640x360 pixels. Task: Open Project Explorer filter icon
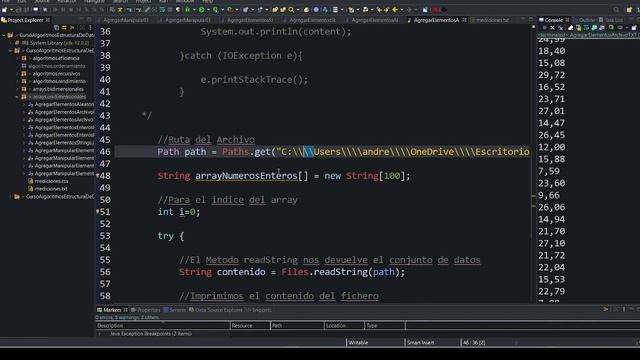click(72, 28)
